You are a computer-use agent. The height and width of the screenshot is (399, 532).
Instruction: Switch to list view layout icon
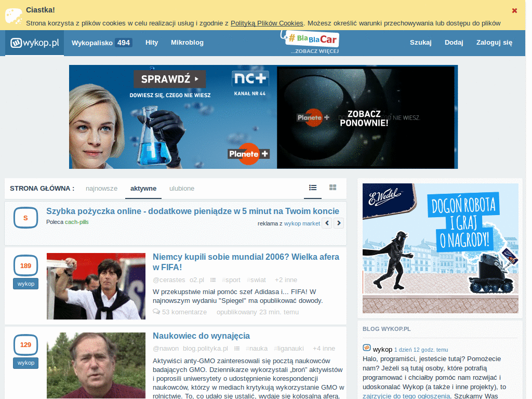[x=313, y=188]
